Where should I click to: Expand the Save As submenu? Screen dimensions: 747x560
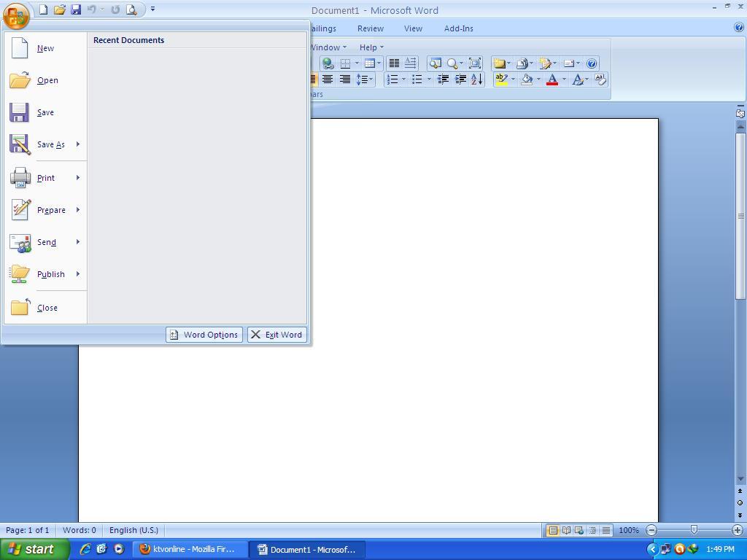[x=77, y=144]
